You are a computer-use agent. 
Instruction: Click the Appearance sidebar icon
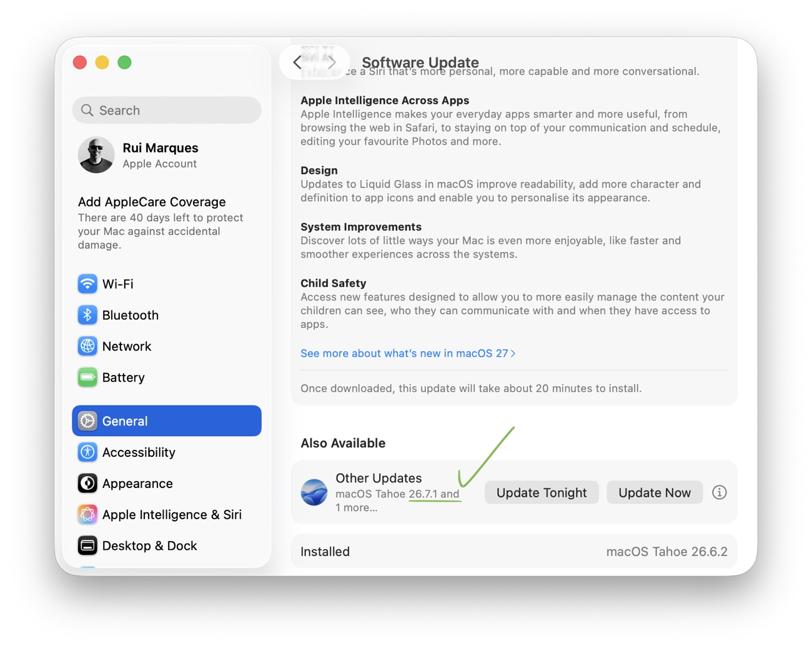[x=87, y=483]
